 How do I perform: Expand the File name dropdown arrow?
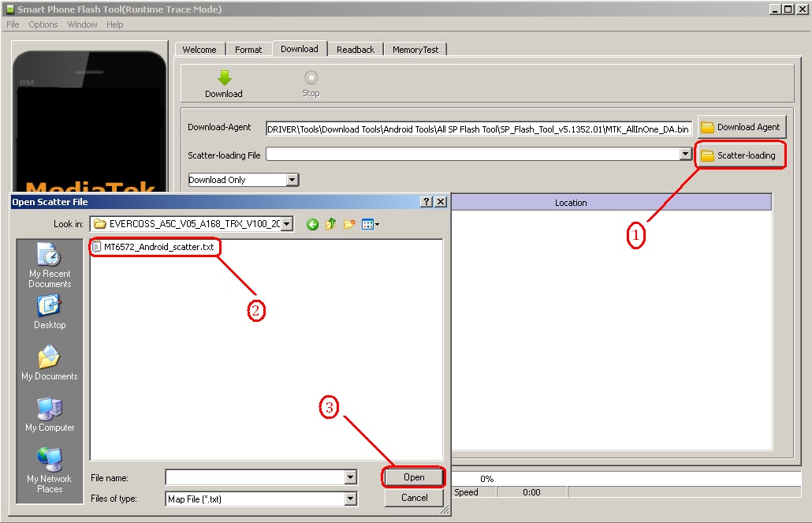click(x=351, y=477)
